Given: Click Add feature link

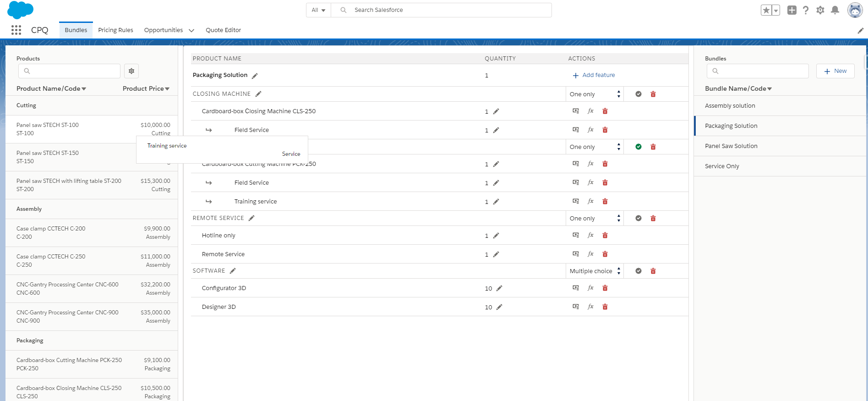Looking at the screenshot, I should tap(594, 75).
